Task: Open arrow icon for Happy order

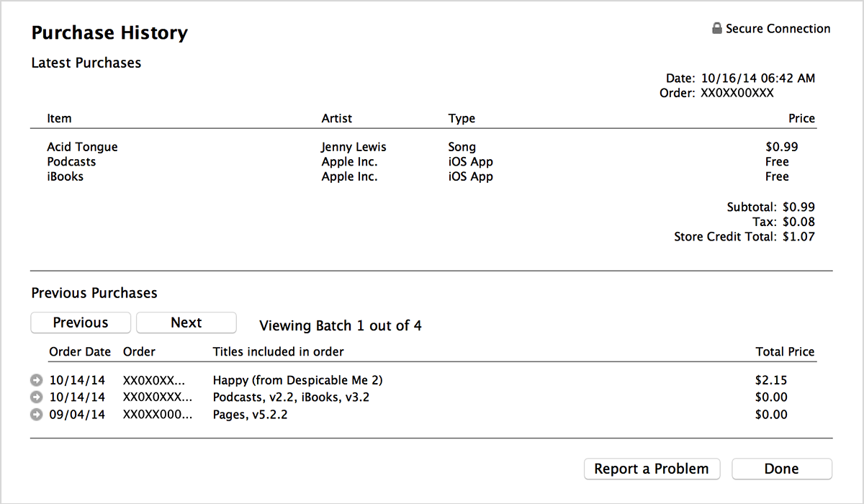Action: click(x=37, y=380)
